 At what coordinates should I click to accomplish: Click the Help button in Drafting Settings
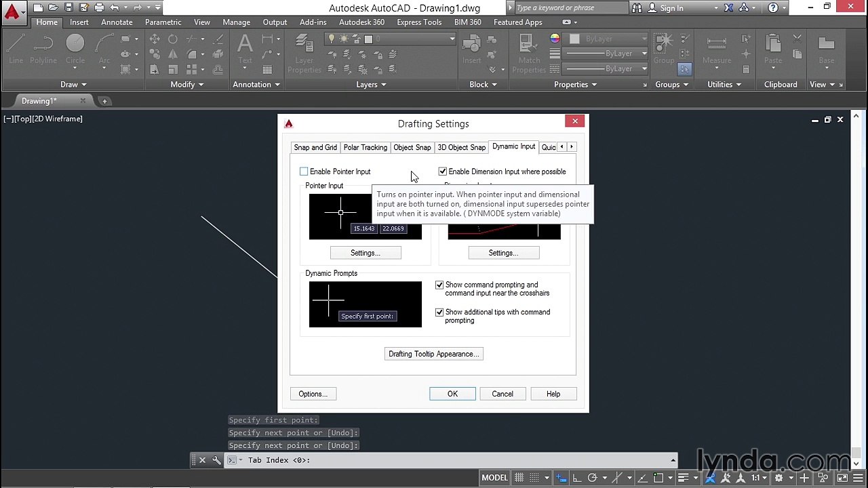click(553, 394)
